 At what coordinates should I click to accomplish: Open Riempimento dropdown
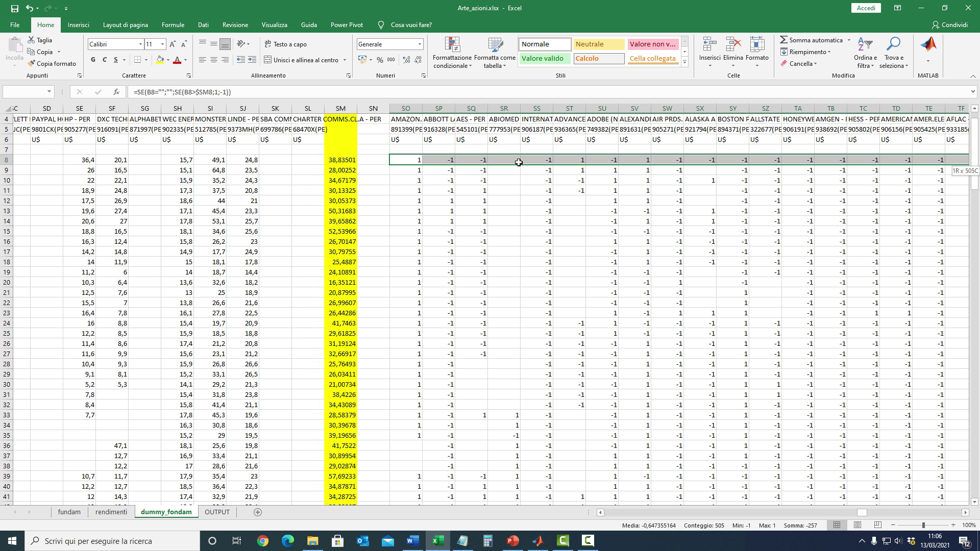pos(805,52)
